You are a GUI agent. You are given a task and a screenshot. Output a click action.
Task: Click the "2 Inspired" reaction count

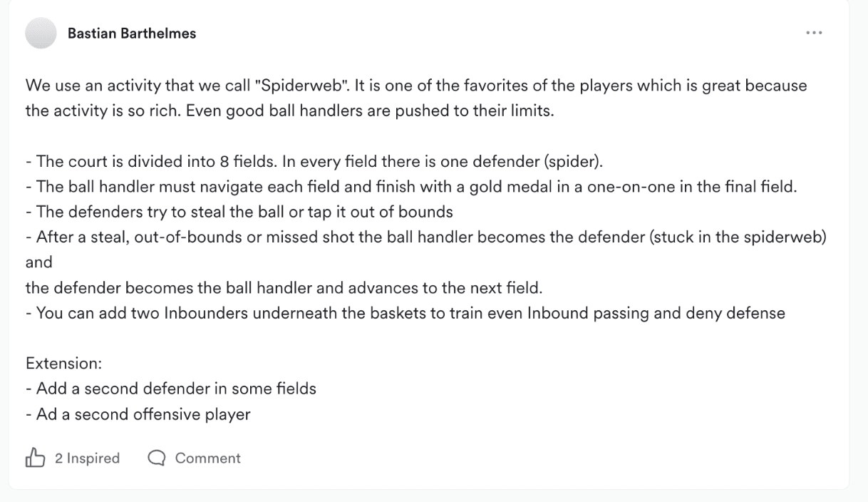(87, 459)
